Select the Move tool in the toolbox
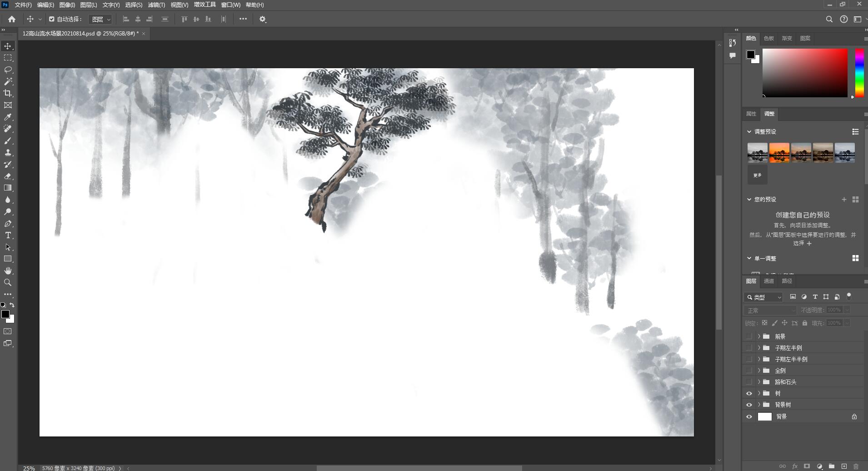 [x=8, y=46]
